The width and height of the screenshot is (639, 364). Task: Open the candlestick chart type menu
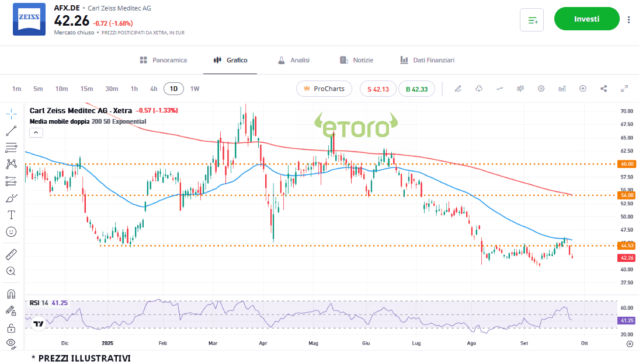(520, 89)
